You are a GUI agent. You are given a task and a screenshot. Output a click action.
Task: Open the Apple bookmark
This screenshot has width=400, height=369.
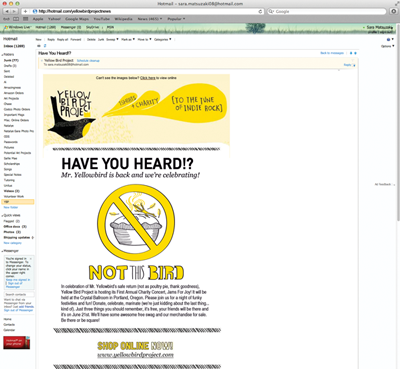point(38,19)
